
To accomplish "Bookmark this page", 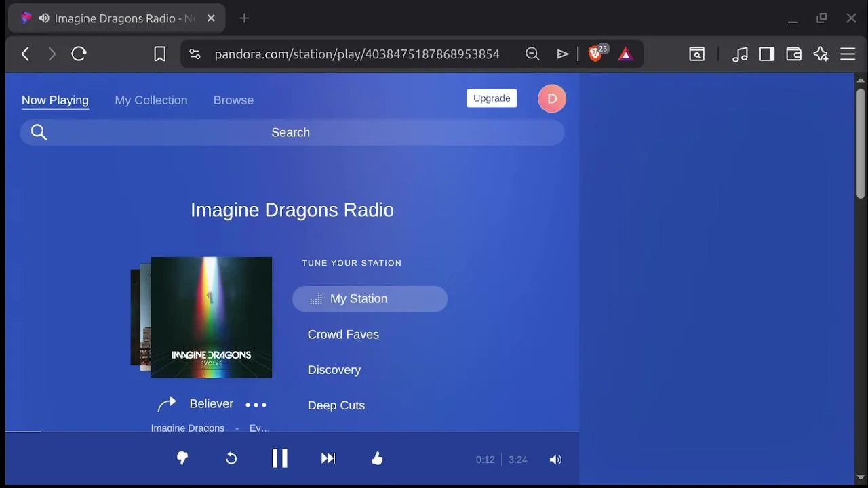I will 159,54.
